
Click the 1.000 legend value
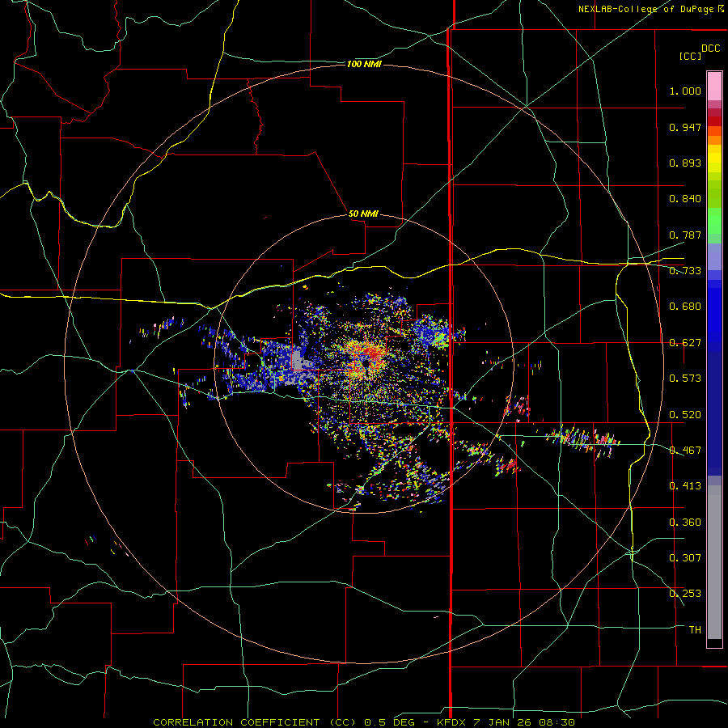pos(685,91)
